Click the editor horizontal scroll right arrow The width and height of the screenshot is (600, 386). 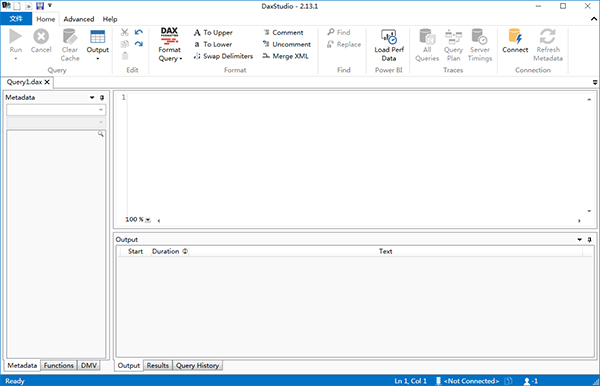tap(579, 221)
